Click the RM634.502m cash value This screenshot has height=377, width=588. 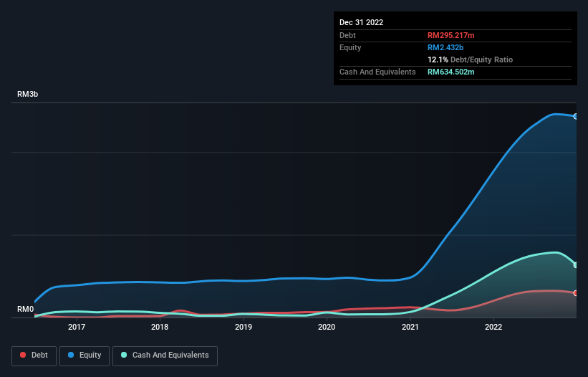click(450, 72)
